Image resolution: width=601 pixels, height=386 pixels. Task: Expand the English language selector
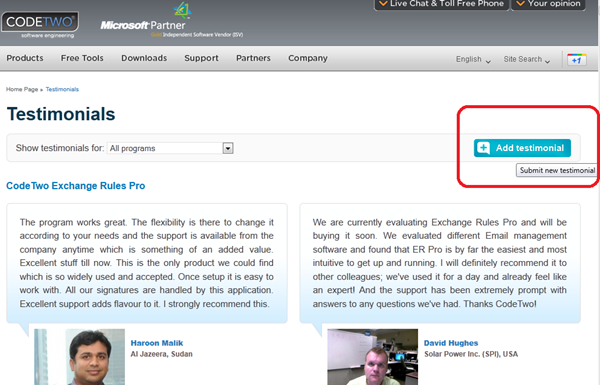(473, 59)
